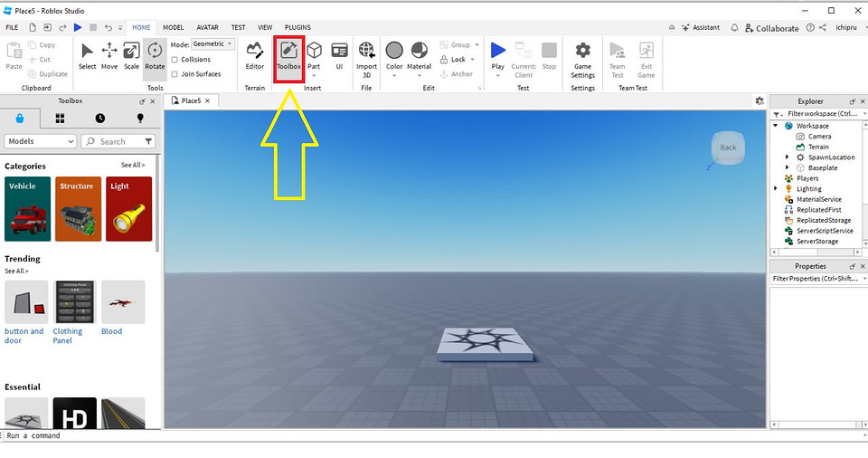868x458 pixels.
Task: Click the See All link beside Categories
Action: pos(132,166)
